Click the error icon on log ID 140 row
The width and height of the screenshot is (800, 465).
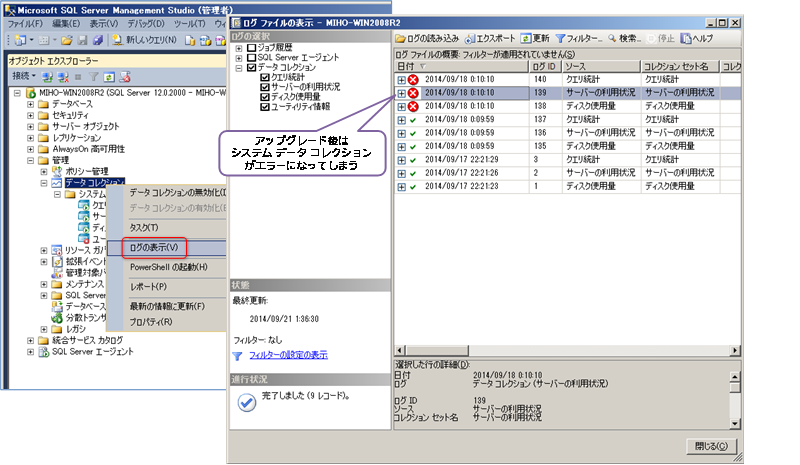pyautogui.click(x=413, y=80)
